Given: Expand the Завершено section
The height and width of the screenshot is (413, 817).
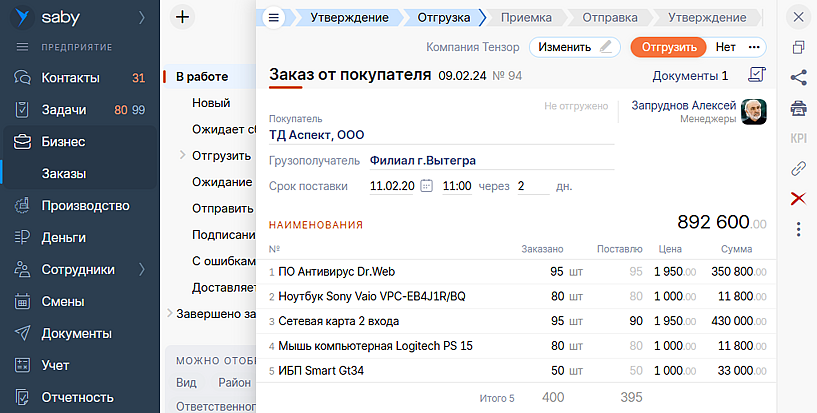Looking at the screenshot, I should pos(168,313).
